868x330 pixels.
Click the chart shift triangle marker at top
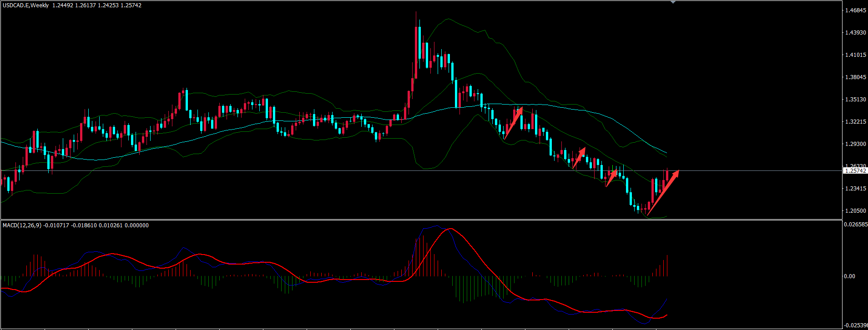[673, 2]
